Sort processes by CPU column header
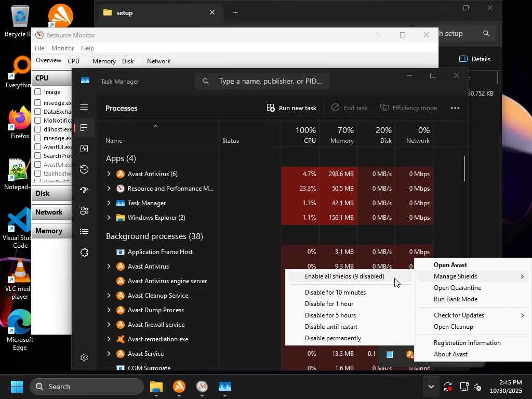 coord(300,135)
